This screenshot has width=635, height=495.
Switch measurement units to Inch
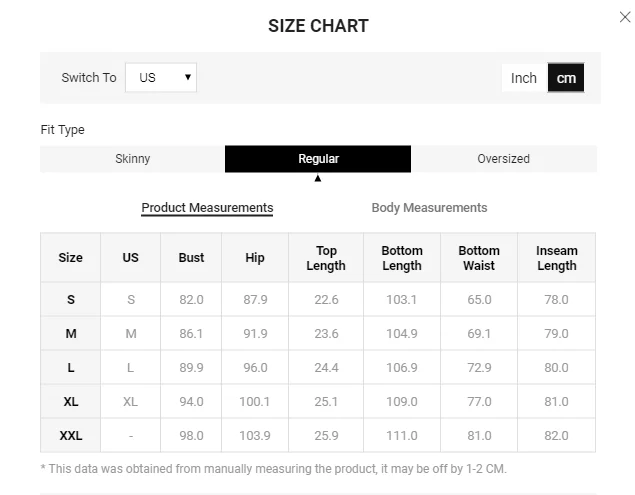(524, 78)
